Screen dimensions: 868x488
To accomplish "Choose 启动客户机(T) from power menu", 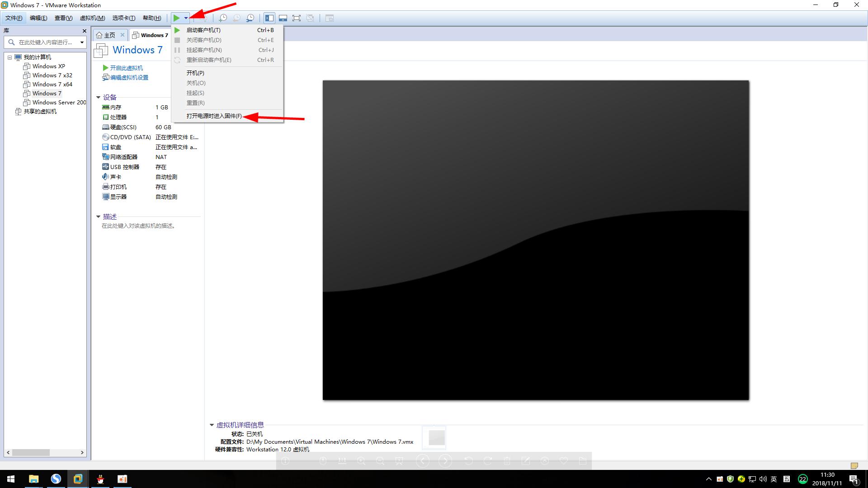I will [203, 30].
